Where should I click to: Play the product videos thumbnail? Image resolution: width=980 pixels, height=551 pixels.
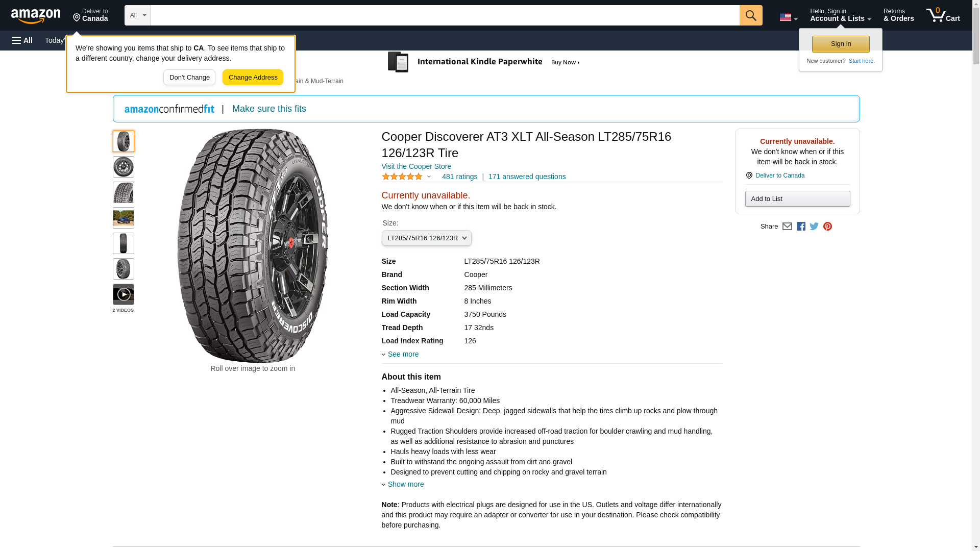coord(124,294)
